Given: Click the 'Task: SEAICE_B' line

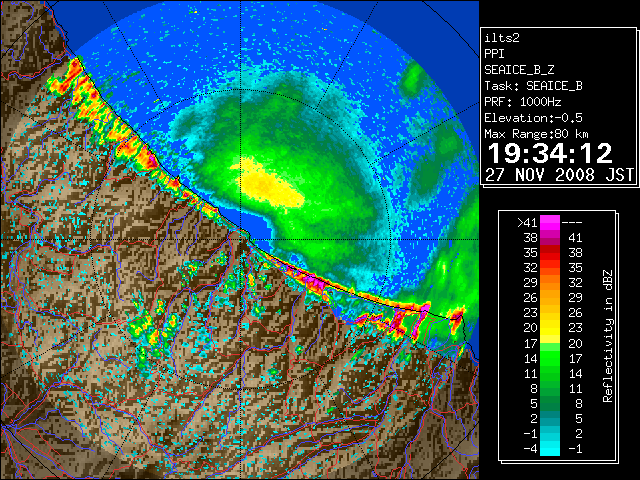Looking at the screenshot, I should coord(533,86).
